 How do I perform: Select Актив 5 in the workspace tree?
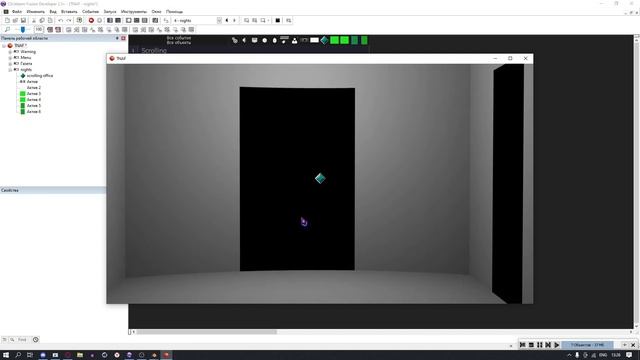click(33, 106)
